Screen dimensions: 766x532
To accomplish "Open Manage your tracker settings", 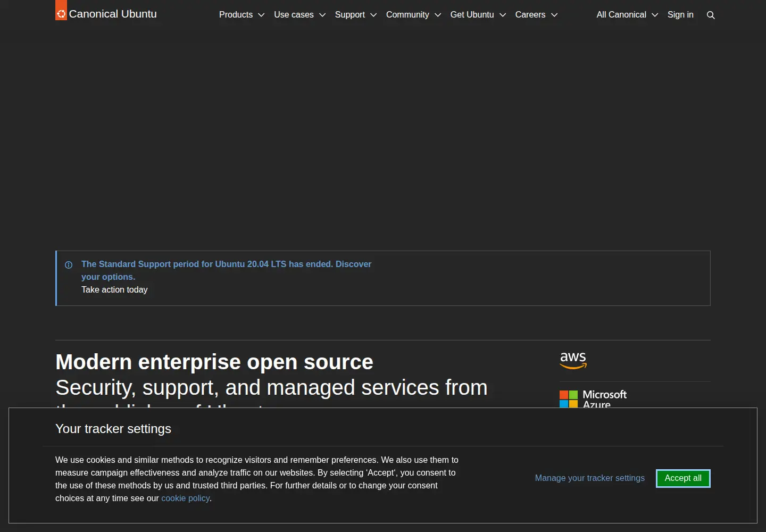I will pyautogui.click(x=590, y=478).
